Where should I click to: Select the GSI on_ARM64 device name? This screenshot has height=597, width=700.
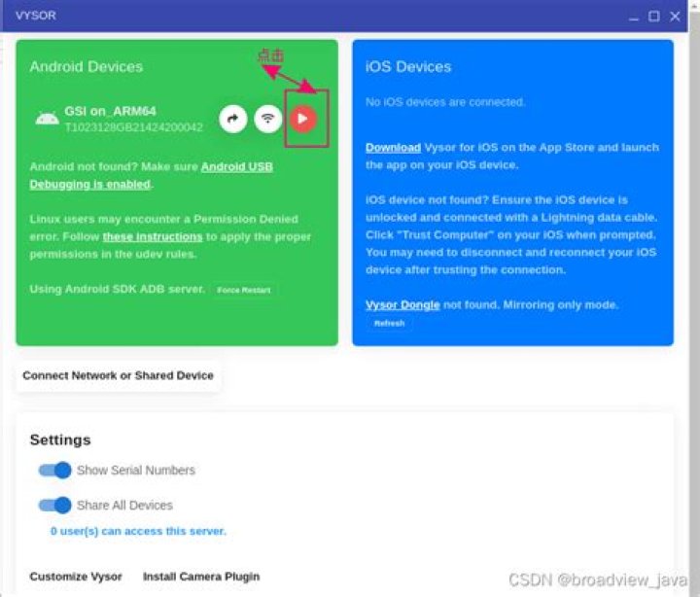[x=110, y=111]
